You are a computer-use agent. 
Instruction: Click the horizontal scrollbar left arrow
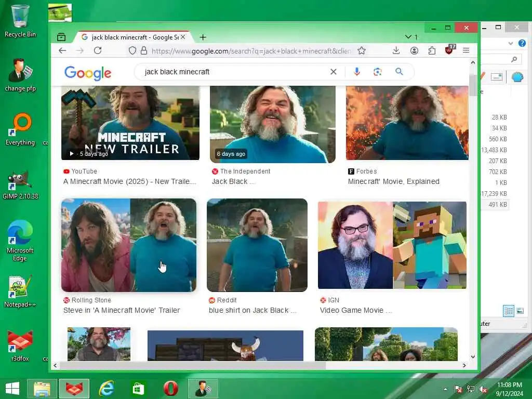(x=55, y=365)
